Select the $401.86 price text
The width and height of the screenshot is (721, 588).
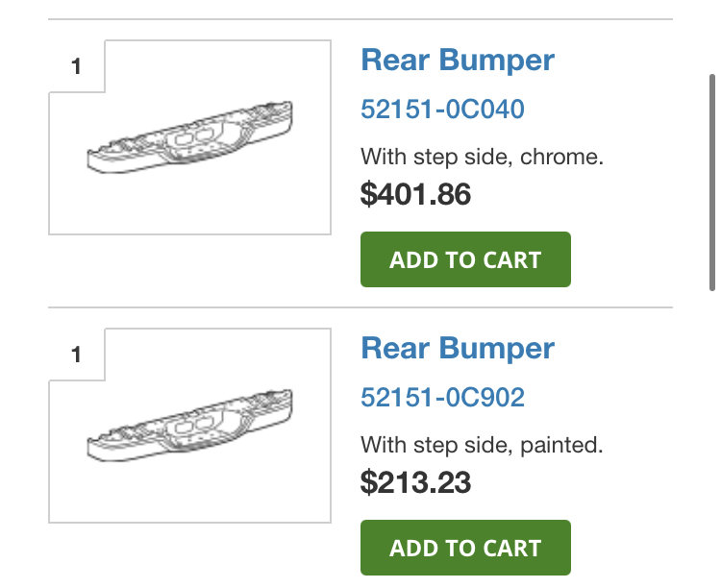point(415,193)
